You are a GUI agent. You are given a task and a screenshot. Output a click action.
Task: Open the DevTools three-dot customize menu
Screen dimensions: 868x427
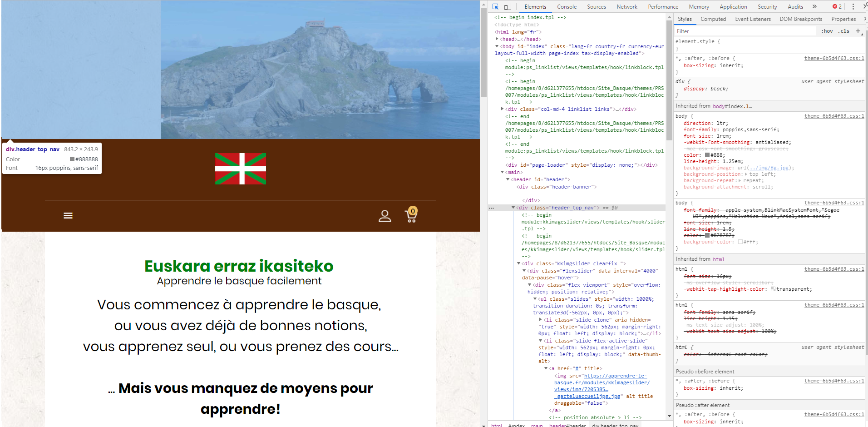(x=853, y=7)
